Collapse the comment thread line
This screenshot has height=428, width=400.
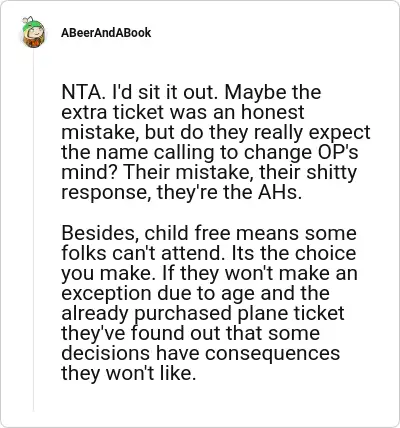point(33,230)
